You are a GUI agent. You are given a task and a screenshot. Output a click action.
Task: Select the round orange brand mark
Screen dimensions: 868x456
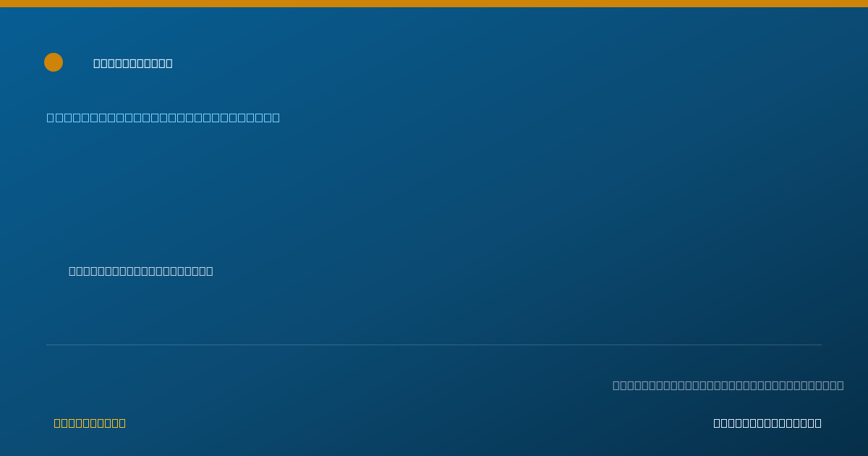click(x=54, y=62)
